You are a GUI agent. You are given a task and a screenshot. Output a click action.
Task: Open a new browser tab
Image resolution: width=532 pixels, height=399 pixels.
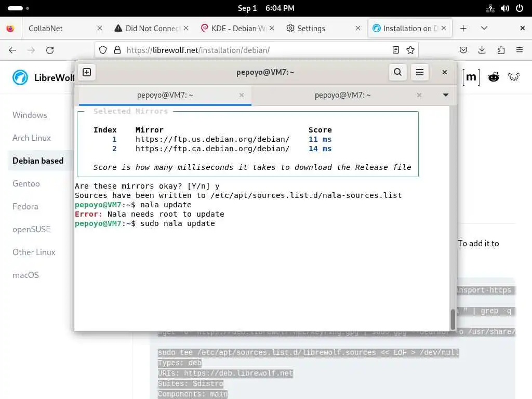(x=463, y=29)
